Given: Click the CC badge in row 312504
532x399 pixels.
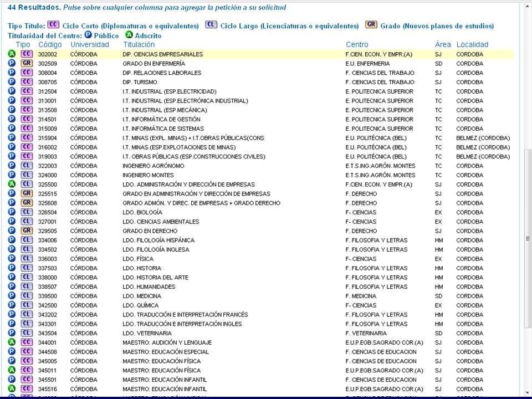Looking at the screenshot, I should [27, 91].
